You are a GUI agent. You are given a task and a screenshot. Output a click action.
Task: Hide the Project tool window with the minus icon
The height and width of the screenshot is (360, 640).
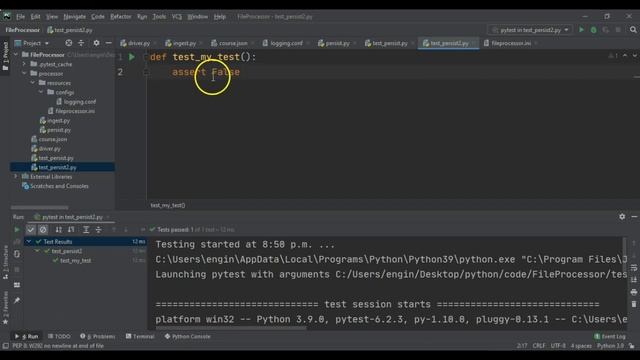point(109,43)
